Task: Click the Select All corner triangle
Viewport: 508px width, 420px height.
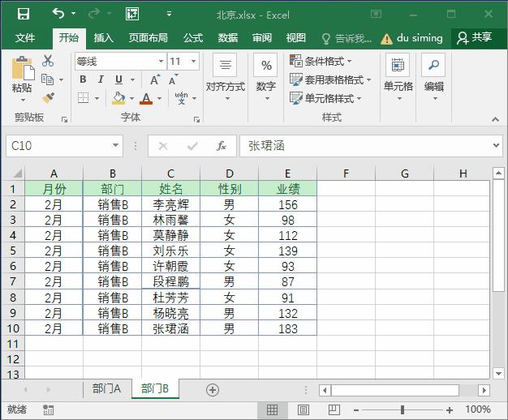Action: click(x=17, y=174)
